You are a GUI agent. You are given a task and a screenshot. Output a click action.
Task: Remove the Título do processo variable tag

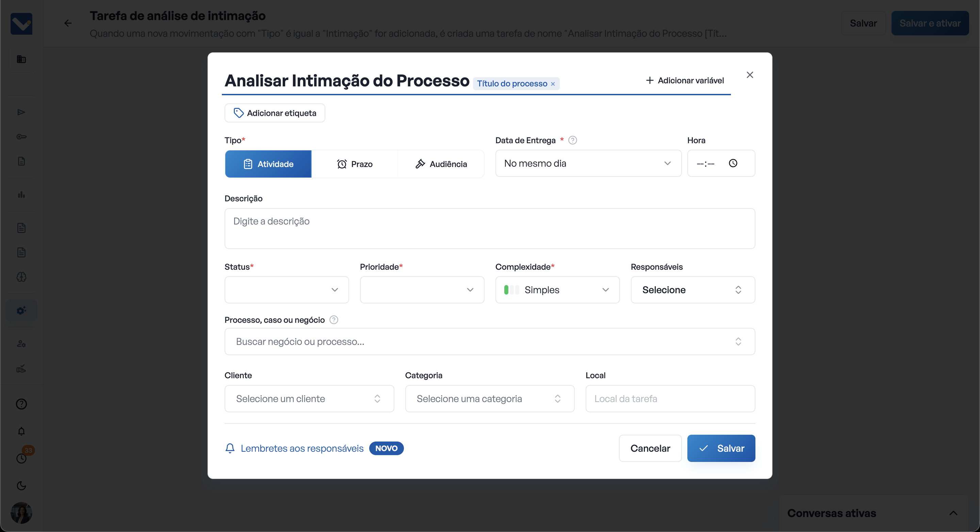coord(553,84)
